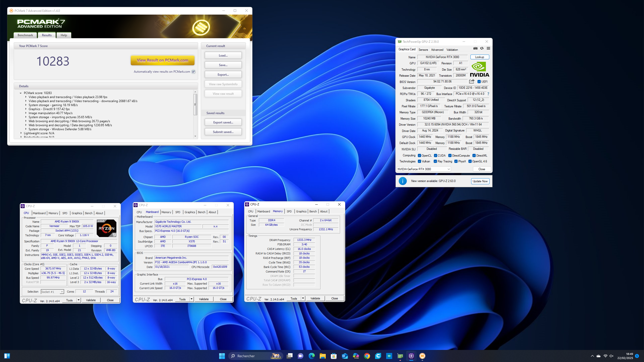Open the Help tab in PCMark 7
644x362 pixels.
(64, 35)
